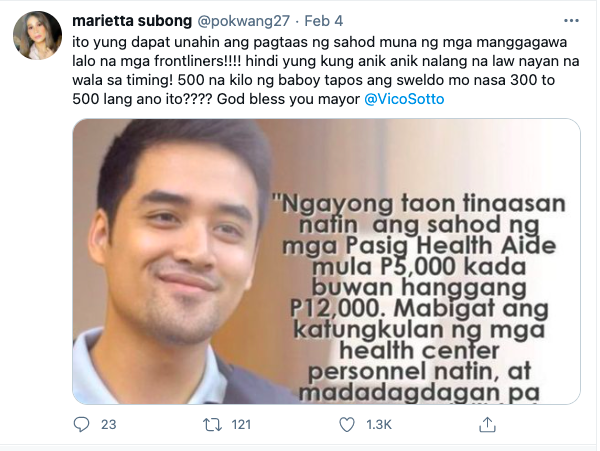
Task: Open marietta subong's profile picture
Action: coord(38,35)
